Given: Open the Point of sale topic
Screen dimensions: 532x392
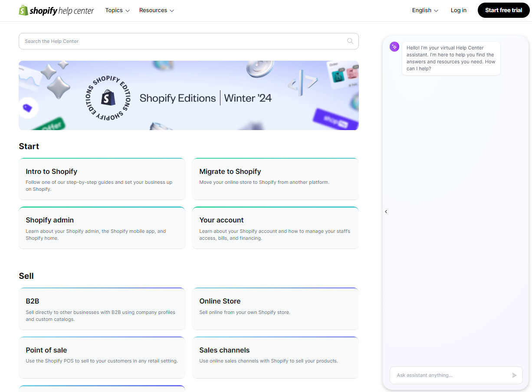Looking at the screenshot, I should click(102, 357).
